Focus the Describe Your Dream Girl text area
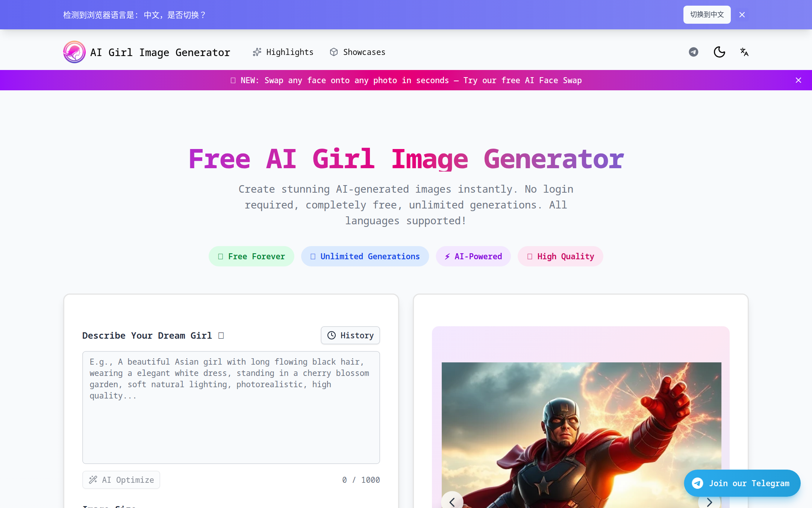 tap(231, 408)
